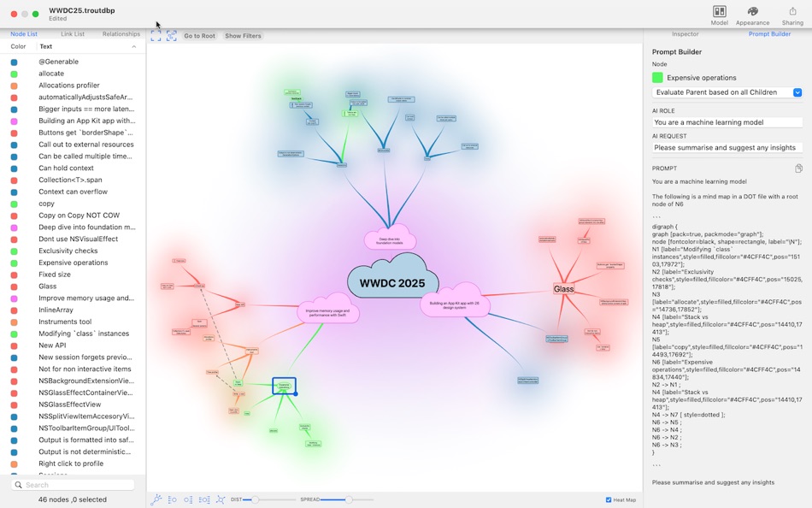Image resolution: width=812 pixels, height=508 pixels.
Task: Select the Copy on Copy NOT COW row
Action: (73, 216)
